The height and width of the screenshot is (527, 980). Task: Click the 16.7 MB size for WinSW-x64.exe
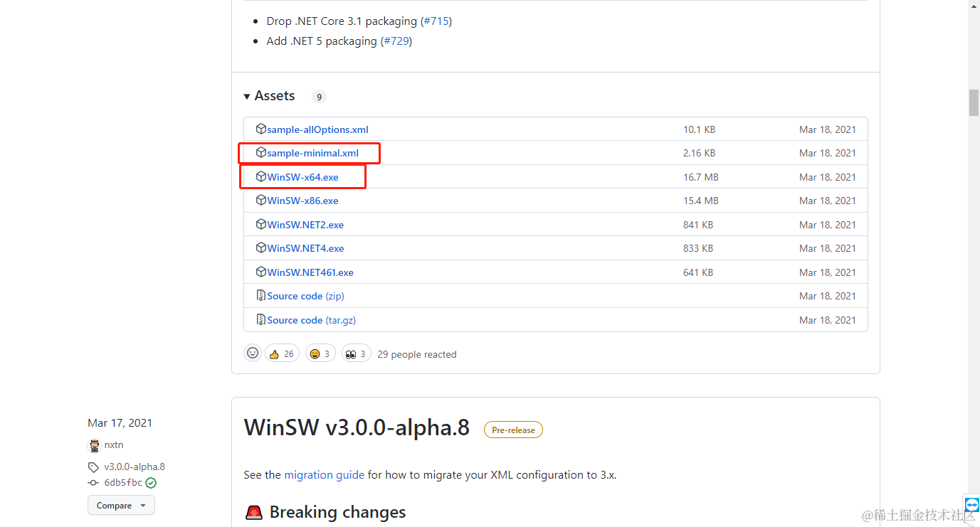pos(701,177)
